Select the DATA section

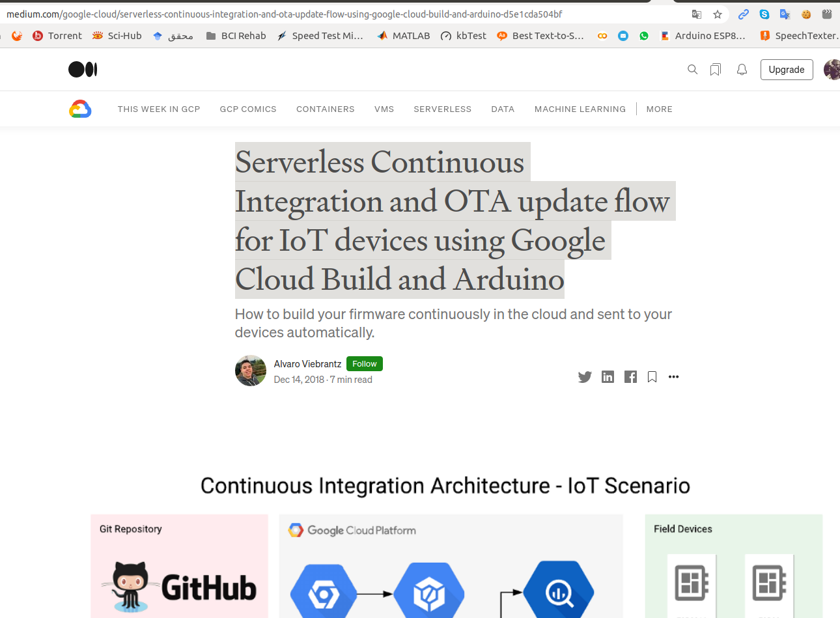503,109
